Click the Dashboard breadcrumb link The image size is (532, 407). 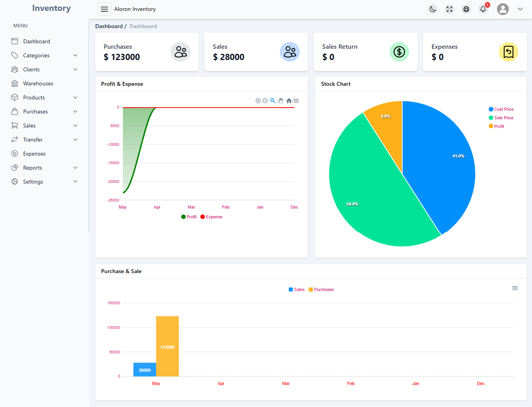pos(109,26)
